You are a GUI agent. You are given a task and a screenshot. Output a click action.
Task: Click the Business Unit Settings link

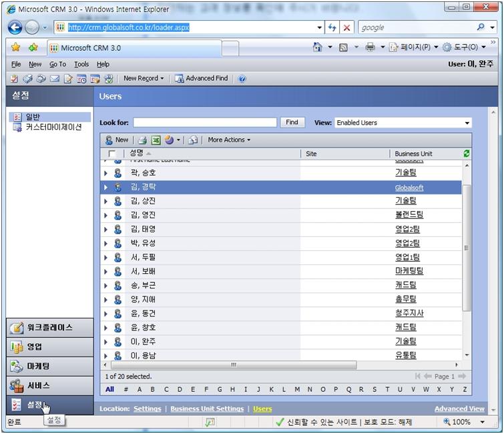207,409
